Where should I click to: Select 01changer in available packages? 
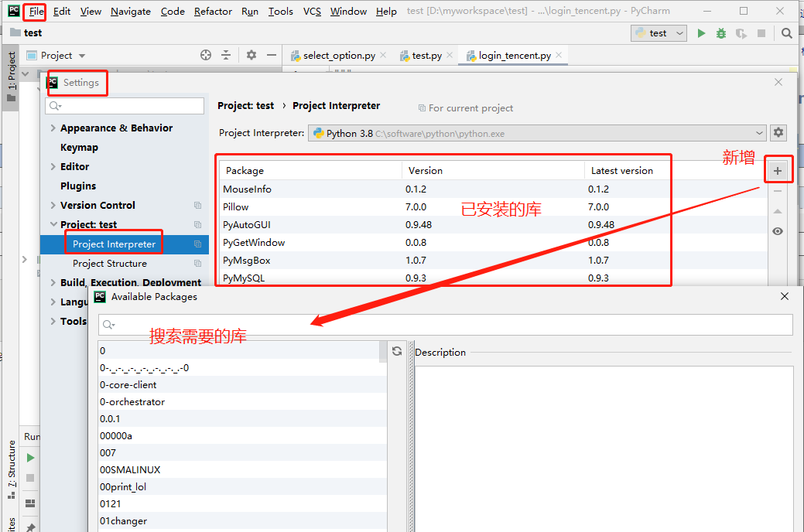click(x=242, y=520)
